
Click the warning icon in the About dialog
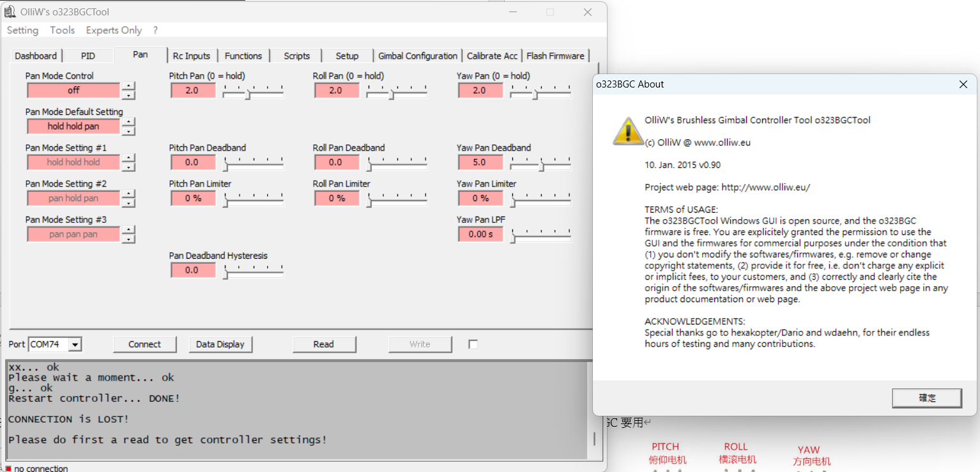click(628, 130)
